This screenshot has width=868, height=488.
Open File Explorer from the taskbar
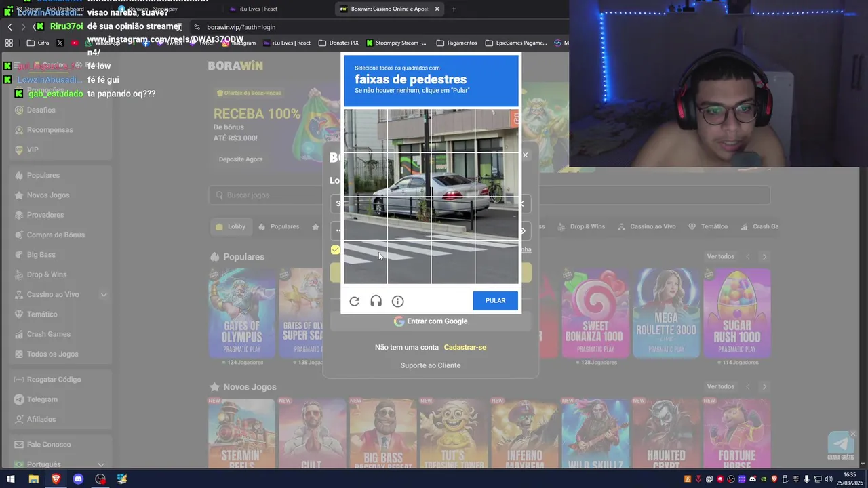point(33,479)
